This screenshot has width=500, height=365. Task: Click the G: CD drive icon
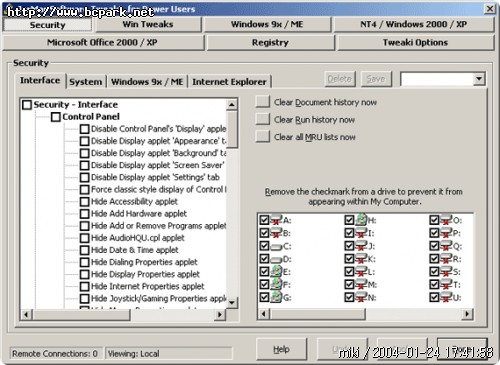click(276, 297)
